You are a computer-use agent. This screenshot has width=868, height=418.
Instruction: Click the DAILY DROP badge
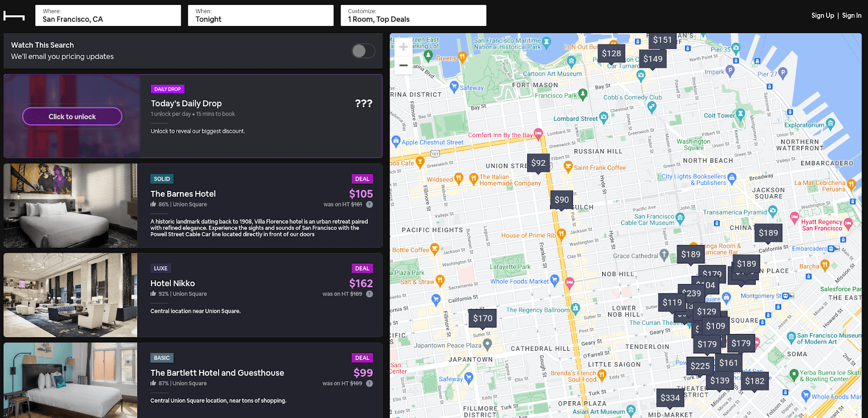point(168,89)
